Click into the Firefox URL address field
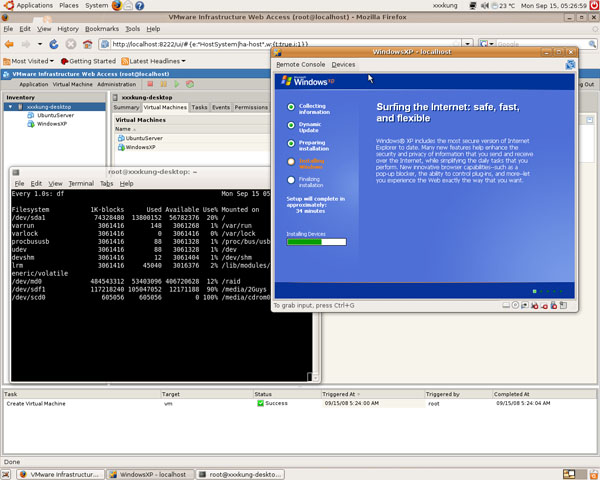The image size is (600, 480). [283, 44]
